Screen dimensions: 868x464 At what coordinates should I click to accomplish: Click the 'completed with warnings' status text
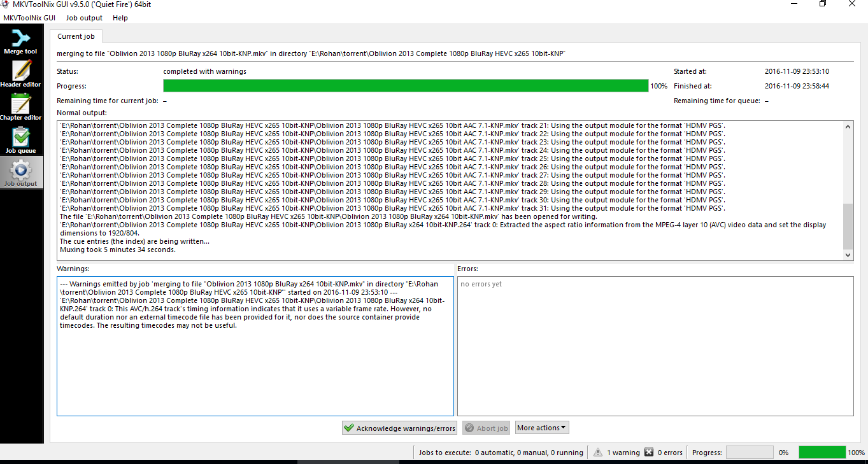(204, 71)
